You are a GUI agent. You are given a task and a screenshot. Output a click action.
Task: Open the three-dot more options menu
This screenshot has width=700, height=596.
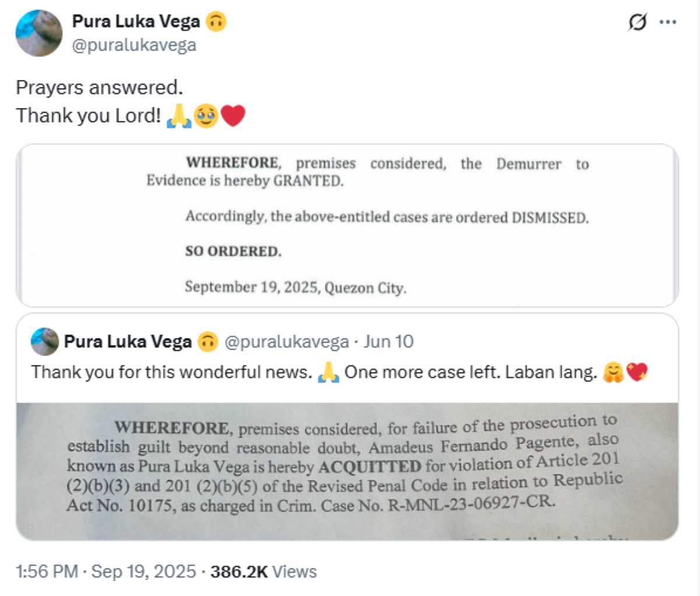[668, 22]
